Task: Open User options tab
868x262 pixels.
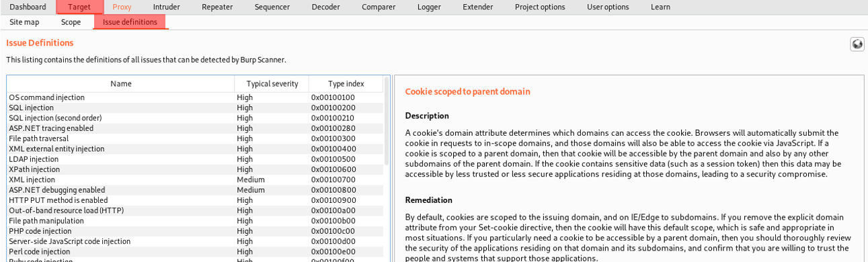Action: 608,7
